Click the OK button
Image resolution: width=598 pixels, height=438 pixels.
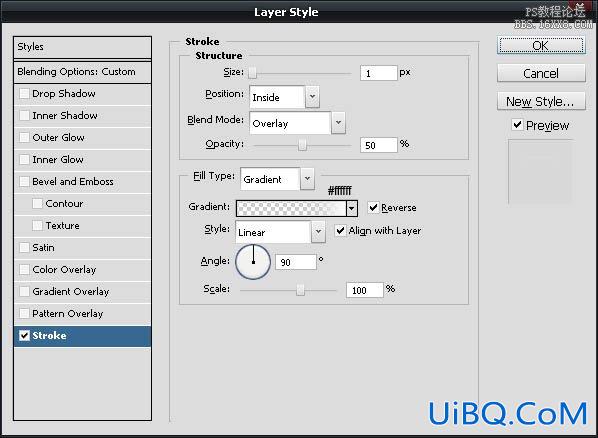[x=541, y=45]
